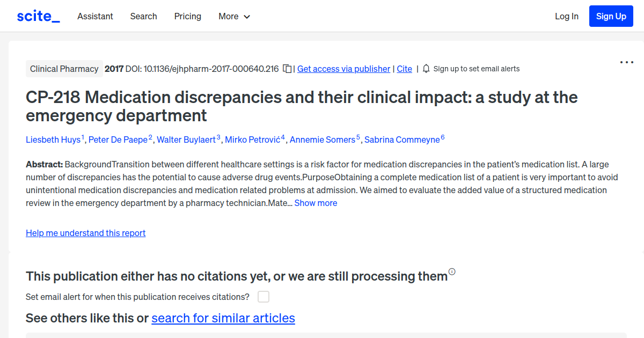Click Get access via publisher
This screenshot has width=644, height=338.
pyautogui.click(x=343, y=69)
